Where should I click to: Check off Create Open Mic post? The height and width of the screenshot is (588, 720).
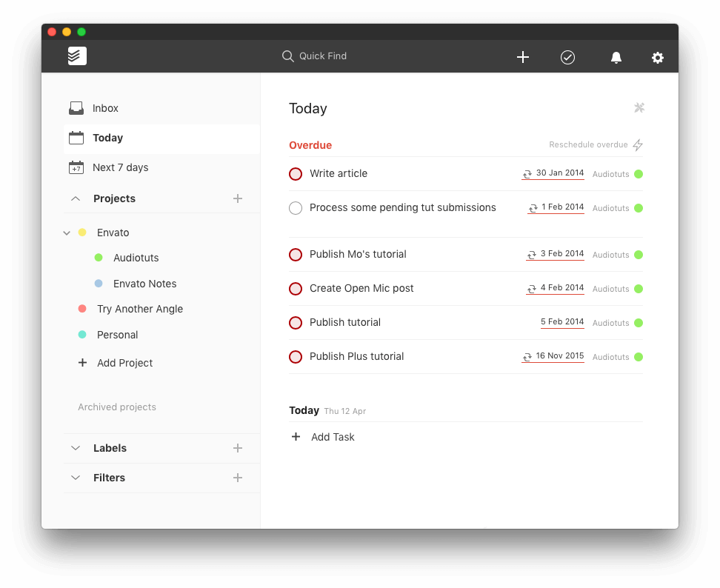(x=296, y=289)
